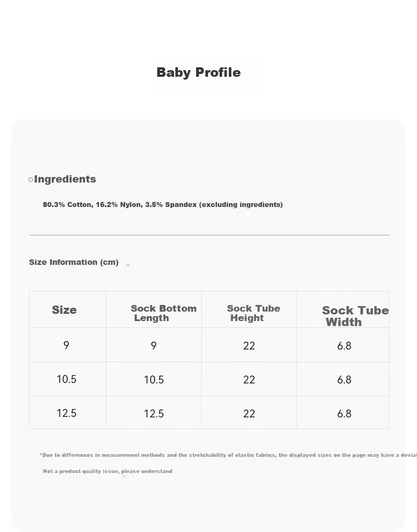Click the 9 sock bottom length value
Screen dimensions: 417x532
point(153,346)
